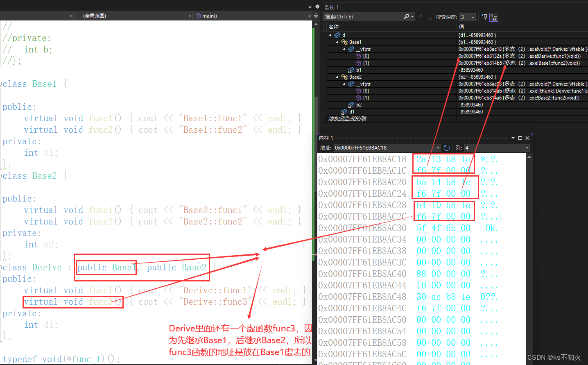Click the locked field icon of b2
588x365 pixels.
351,105
